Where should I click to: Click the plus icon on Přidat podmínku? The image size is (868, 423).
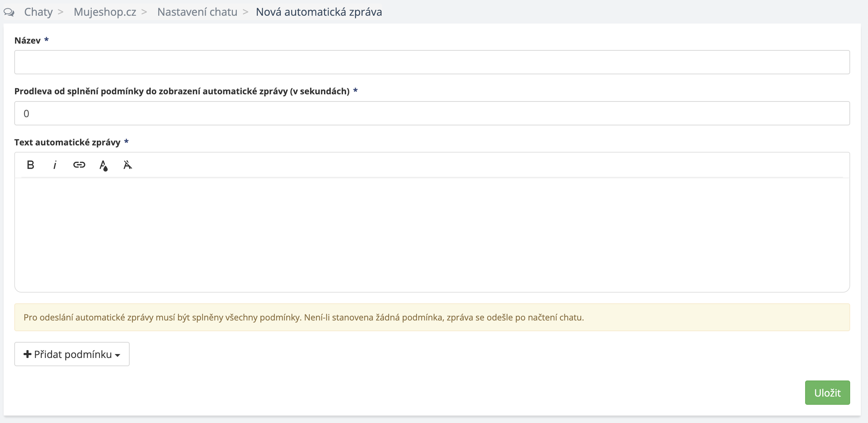27,354
